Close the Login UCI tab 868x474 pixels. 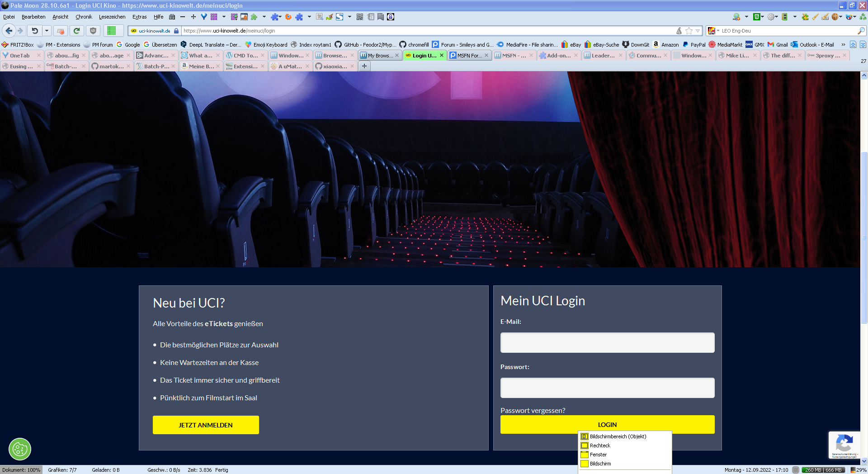click(x=442, y=55)
